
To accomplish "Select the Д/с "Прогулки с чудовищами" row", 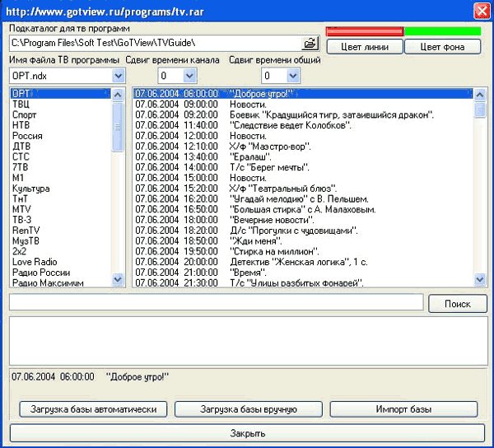I will [303, 231].
